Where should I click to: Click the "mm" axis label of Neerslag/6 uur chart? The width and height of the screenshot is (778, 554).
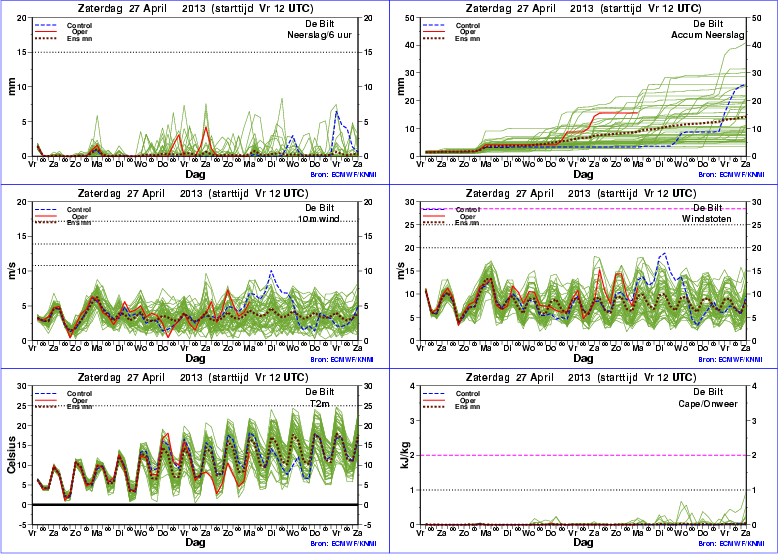pos(11,87)
